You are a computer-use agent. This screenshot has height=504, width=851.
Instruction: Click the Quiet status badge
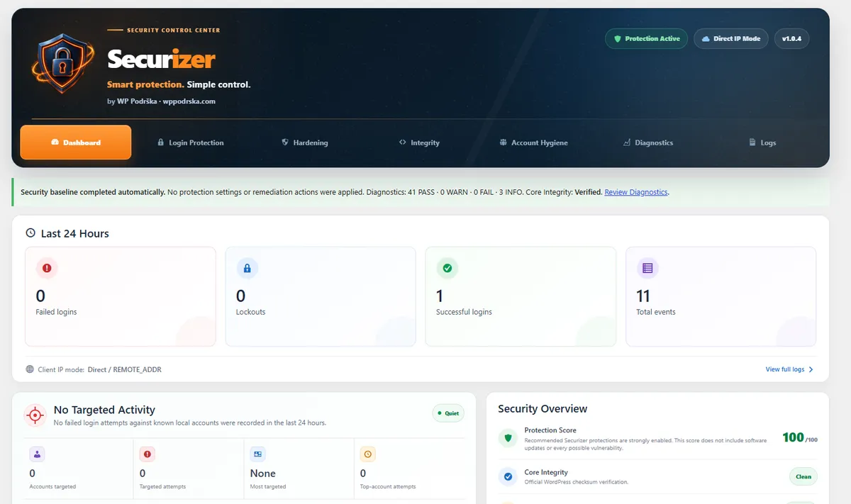448,413
